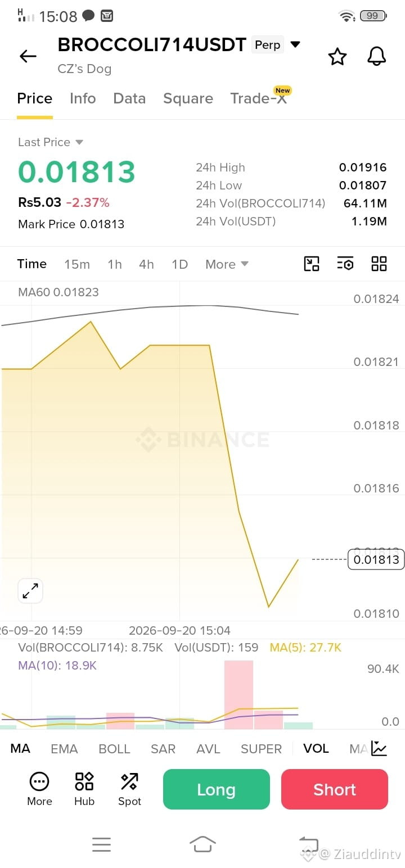Viewport: 405px width, 868px height.
Task: Switch to the Info tab
Action: pos(83,98)
